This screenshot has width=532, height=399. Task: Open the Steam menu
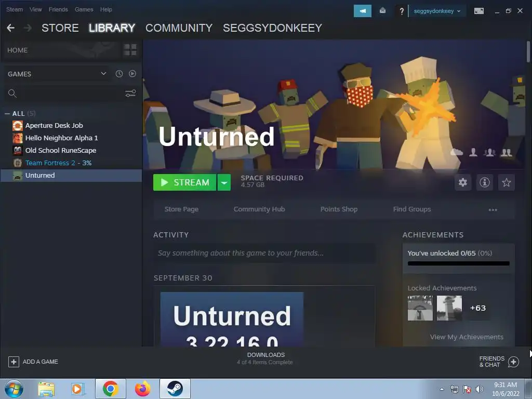tap(15, 9)
